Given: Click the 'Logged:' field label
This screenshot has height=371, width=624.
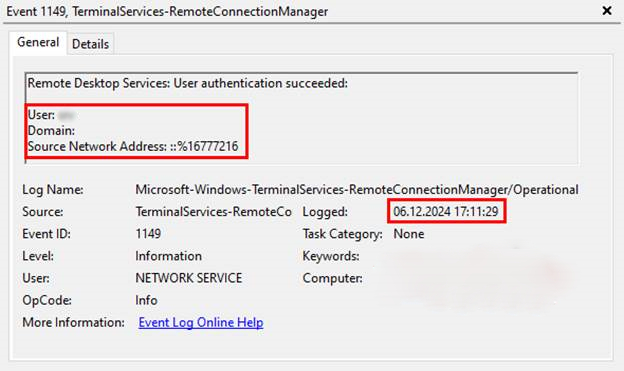Looking at the screenshot, I should click(x=325, y=212).
